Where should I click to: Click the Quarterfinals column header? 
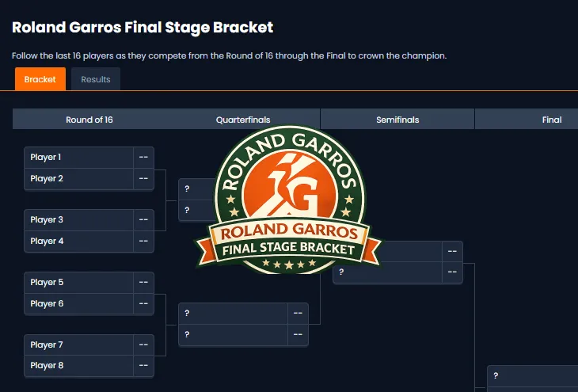(243, 120)
